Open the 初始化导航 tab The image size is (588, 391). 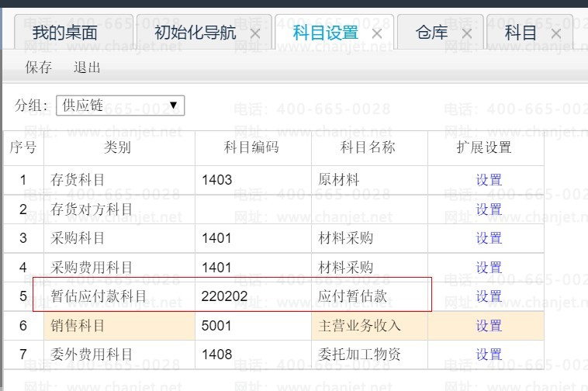(195, 33)
